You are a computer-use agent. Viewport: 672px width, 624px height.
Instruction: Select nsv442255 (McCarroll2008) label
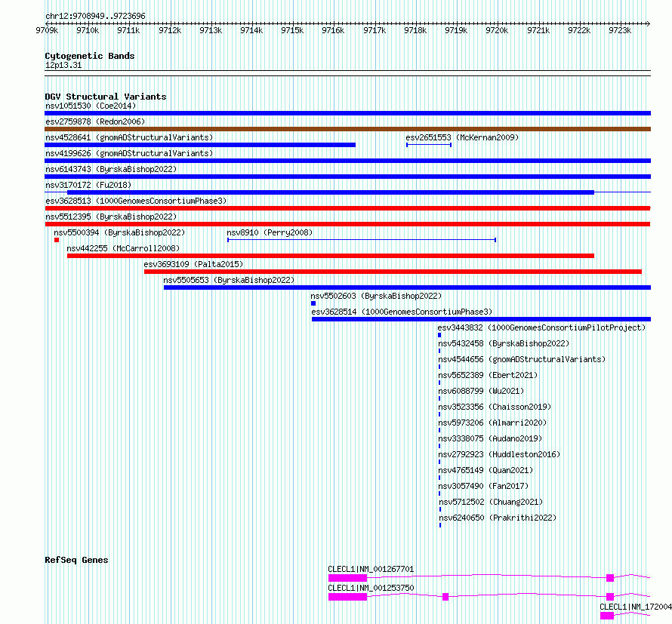pos(123,248)
